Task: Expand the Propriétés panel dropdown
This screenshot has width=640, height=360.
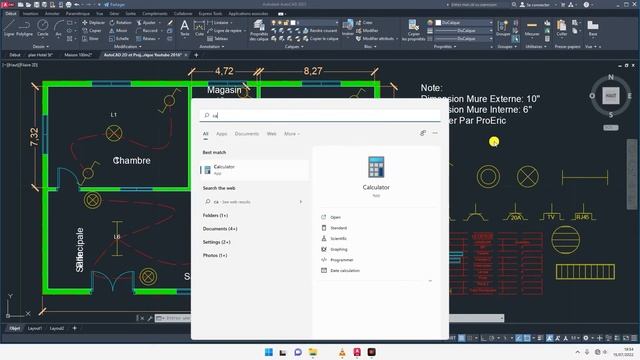Action: [x=445, y=47]
